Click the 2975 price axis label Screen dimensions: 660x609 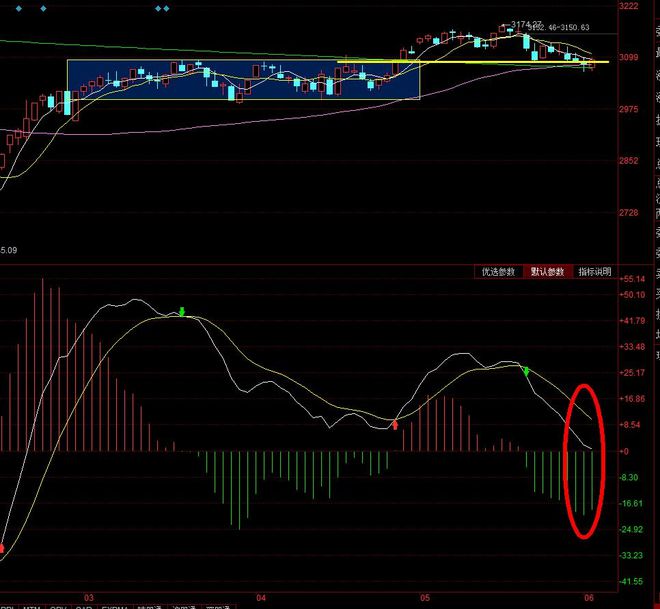(628, 109)
